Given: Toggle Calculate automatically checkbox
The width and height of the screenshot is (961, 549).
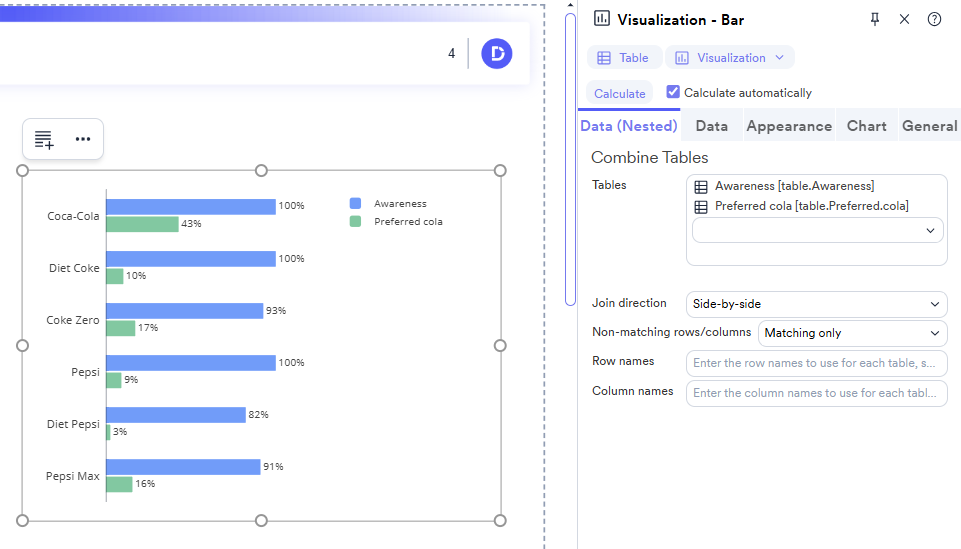Looking at the screenshot, I should [673, 92].
